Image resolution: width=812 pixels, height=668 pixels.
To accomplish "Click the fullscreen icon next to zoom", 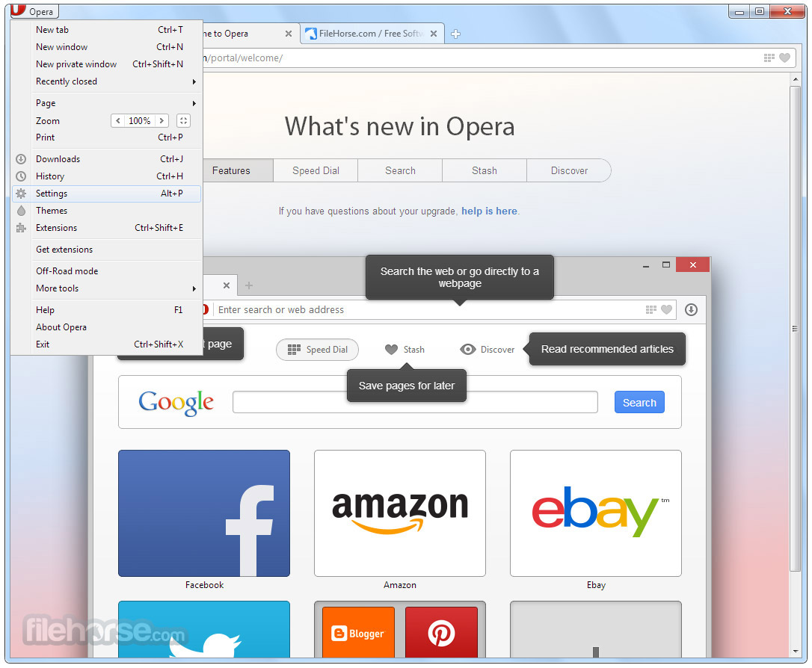I will [x=183, y=120].
